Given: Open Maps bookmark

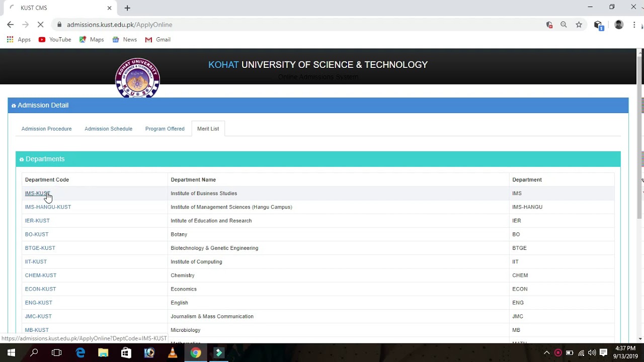Looking at the screenshot, I should coord(92,40).
